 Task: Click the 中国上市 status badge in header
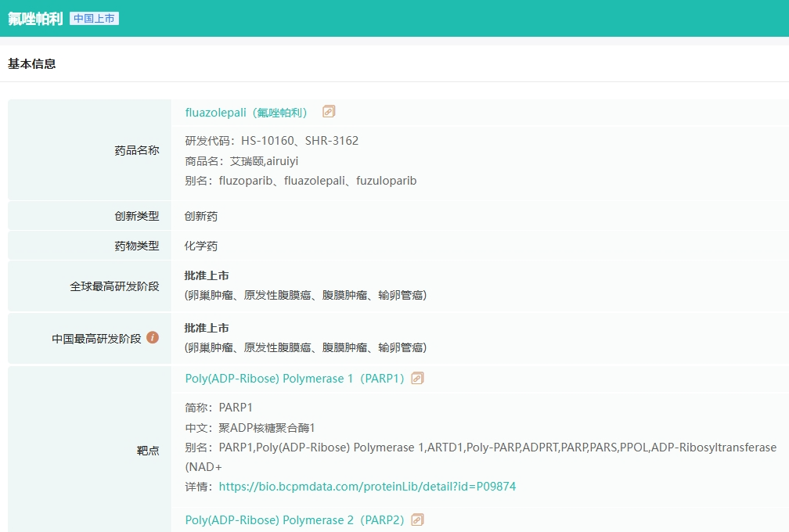point(94,19)
